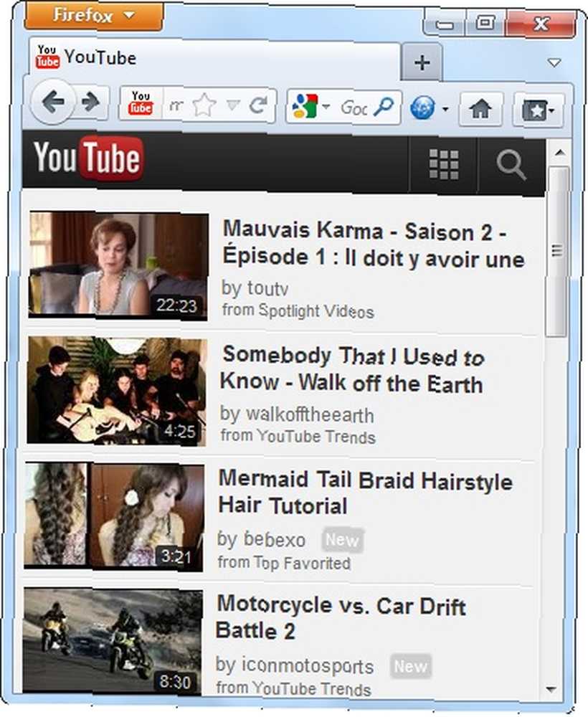Click the 'by bebexo' uploader text
The width and height of the screenshot is (588, 717).
[262, 540]
